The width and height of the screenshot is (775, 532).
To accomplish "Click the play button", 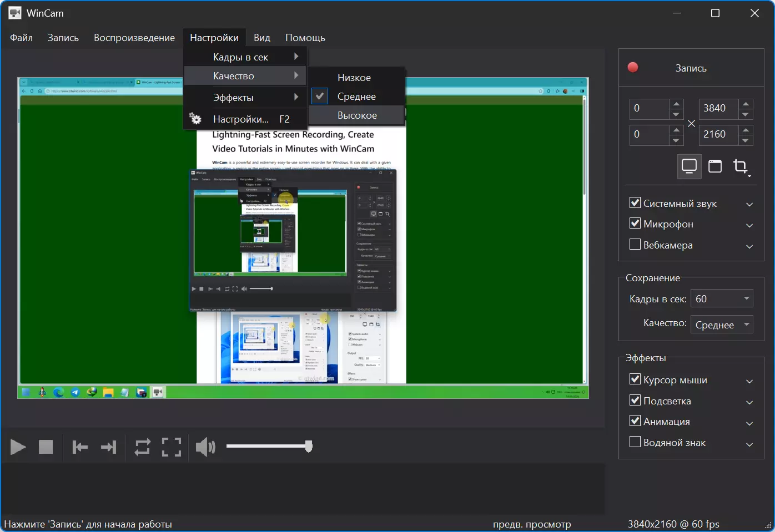I will coord(18,447).
